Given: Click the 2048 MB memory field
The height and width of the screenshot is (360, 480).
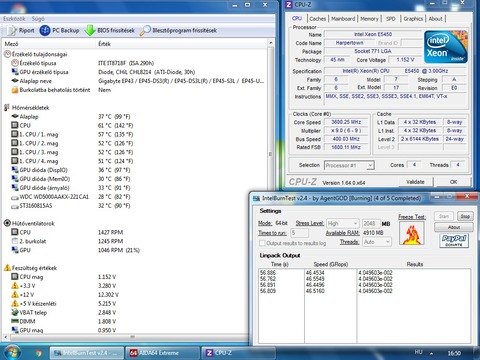Looking at the screenshot, I should [370, 223].
